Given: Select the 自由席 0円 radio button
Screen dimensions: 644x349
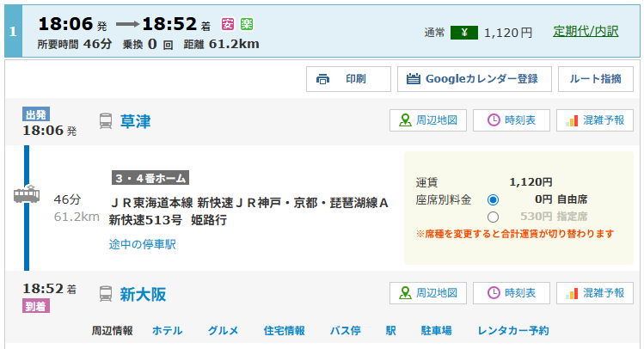Looking at the screenshot, I should 493,200.
